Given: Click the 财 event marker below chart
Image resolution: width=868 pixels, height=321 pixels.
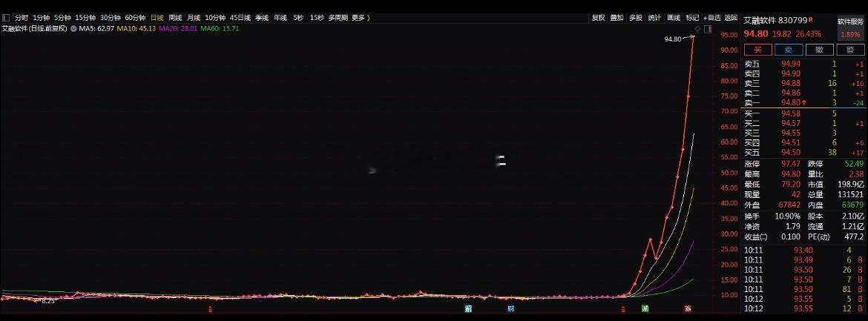Looking at the screenshot, I should [511, 309].
